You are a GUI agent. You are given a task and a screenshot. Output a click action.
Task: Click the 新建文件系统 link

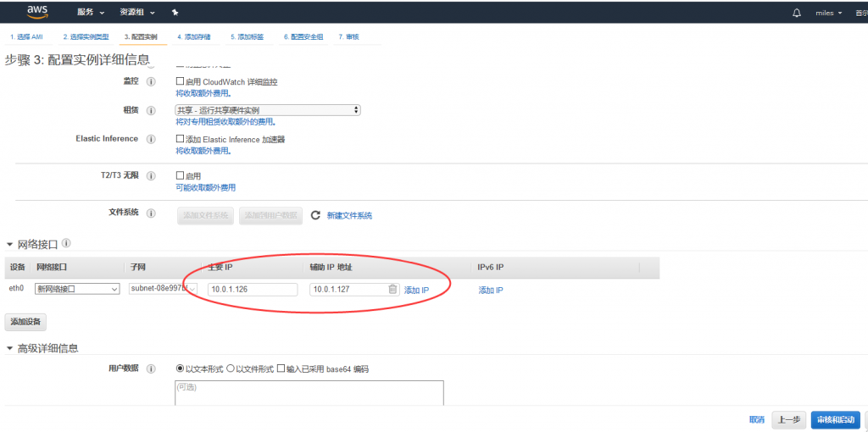349,216
